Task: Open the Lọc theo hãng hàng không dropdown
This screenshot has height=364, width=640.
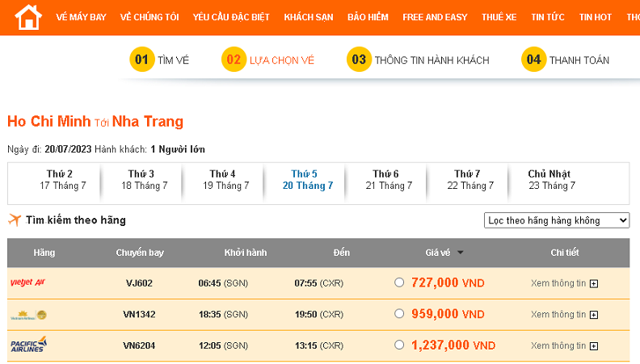Action: pos(557,220)
